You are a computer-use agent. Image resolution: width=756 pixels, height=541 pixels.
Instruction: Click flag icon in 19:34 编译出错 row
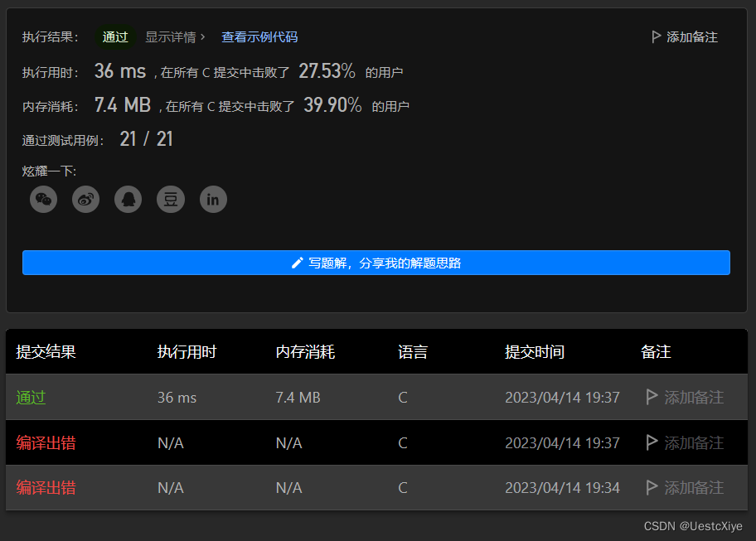652,487
